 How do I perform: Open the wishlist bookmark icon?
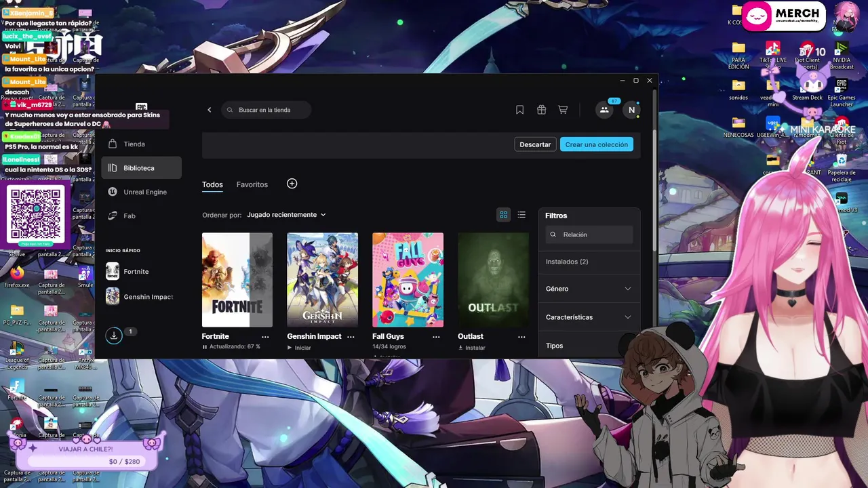pos(519,110)
